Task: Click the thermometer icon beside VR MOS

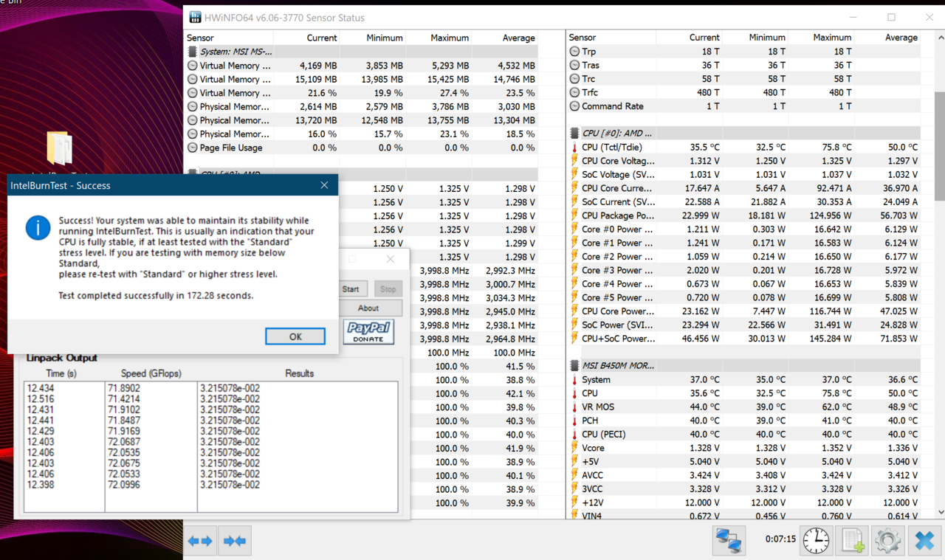Action: (x=575, y=407)
